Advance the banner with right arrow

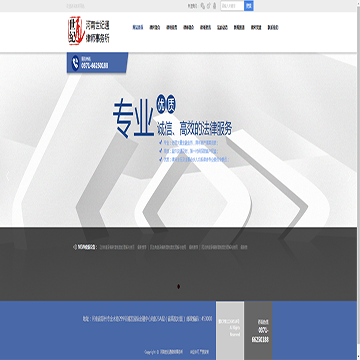pos(349,177)
